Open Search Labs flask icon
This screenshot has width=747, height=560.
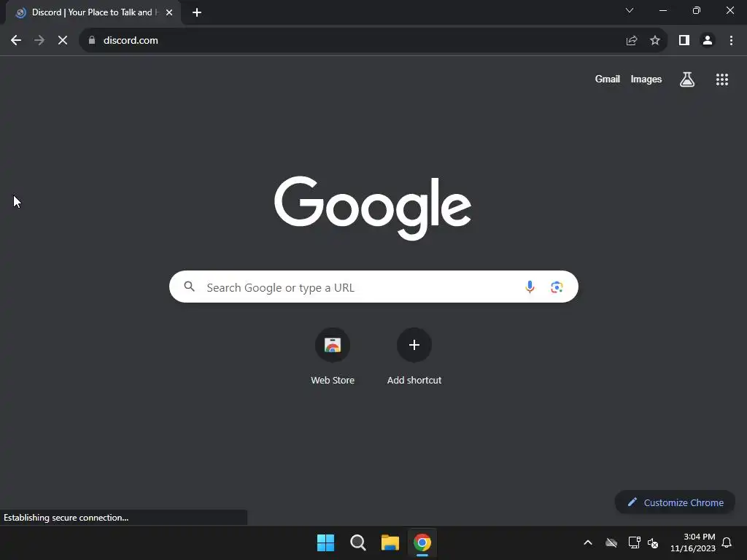coord(687,79)
